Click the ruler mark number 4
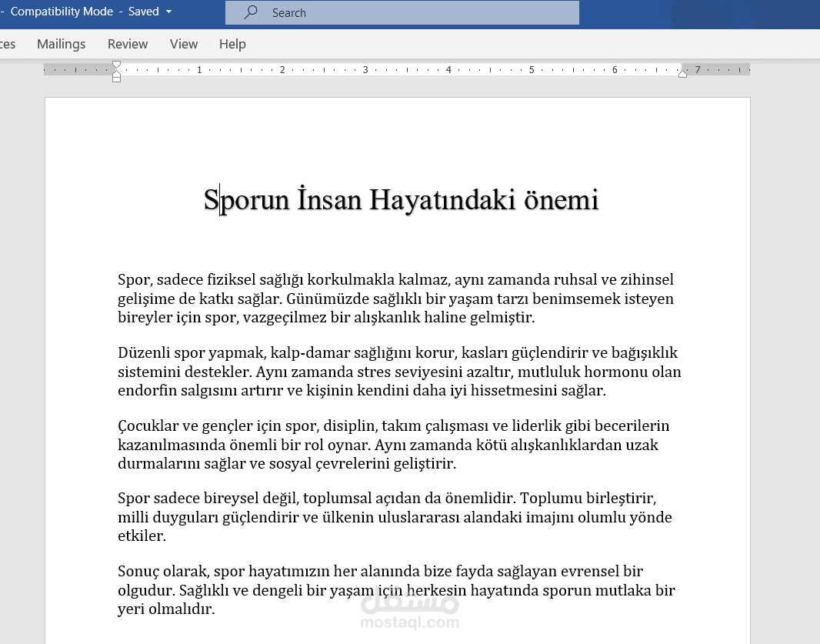Image resolution: width=820 pixels, height=644 pixels. (x=448, y=69)
